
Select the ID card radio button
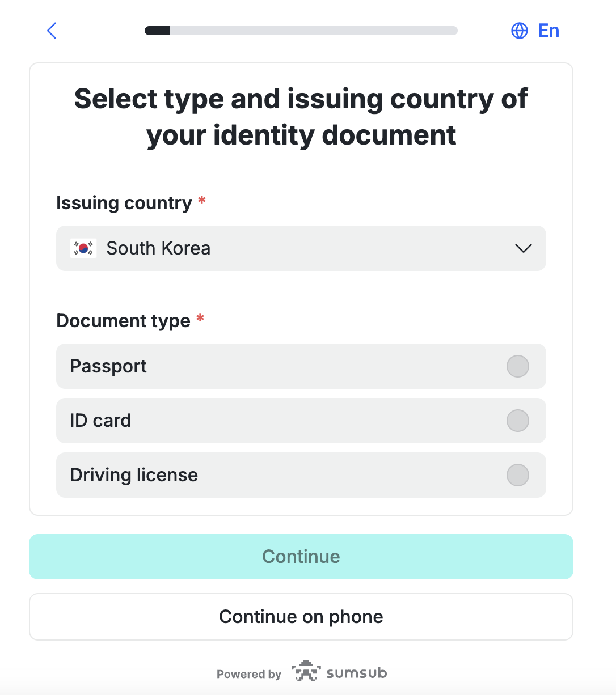pyautogui.click(x=518, y=421)
